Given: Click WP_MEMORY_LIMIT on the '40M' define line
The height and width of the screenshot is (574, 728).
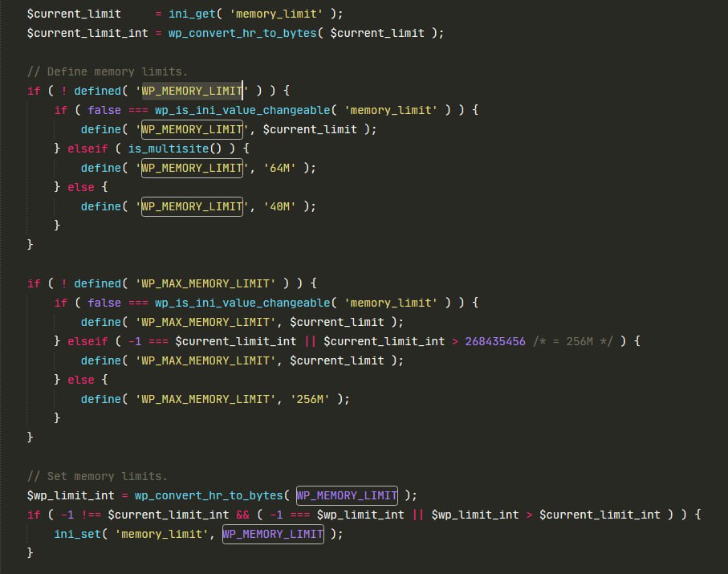Looking at the screenshot, I should tap(192, 206).
